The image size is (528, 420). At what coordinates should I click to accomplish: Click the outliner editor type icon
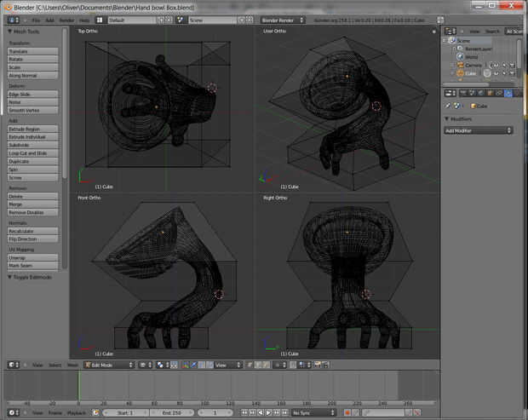(x=449, y=31)
